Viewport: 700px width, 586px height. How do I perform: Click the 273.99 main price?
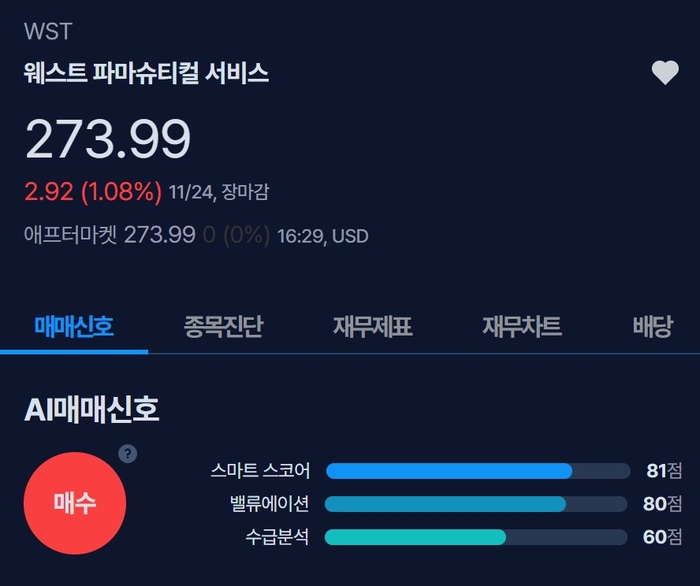click(x=107, y=139)
